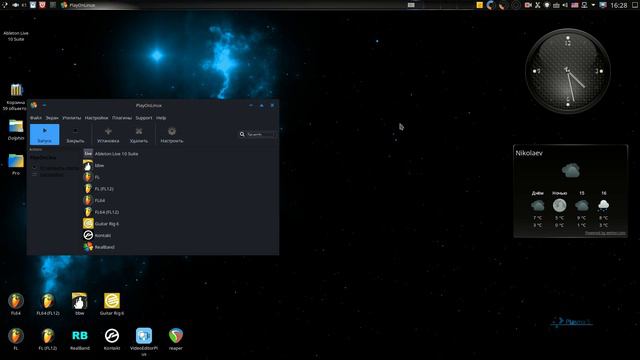This screenshot has height=360, width=640.
Task: Open the Настройки menu
Action: 96,118
